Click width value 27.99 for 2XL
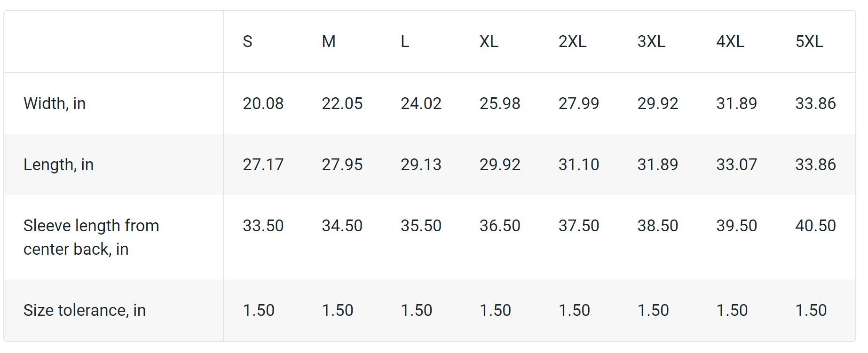Viewport: 868px width, 353px height. (578, 103)
